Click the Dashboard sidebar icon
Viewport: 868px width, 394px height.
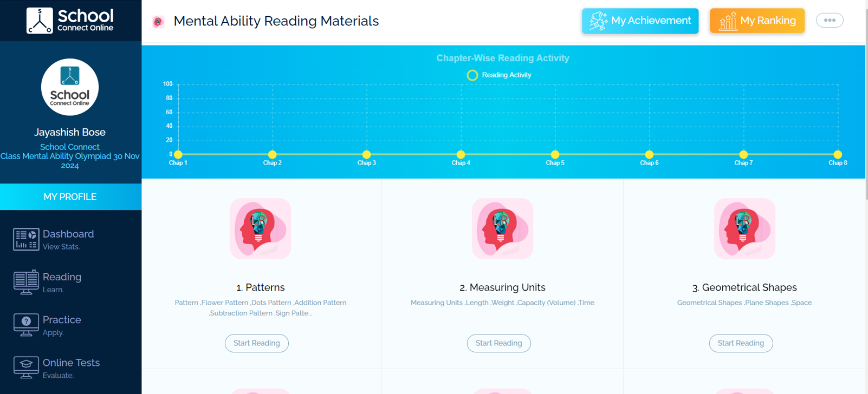(26, 239)
